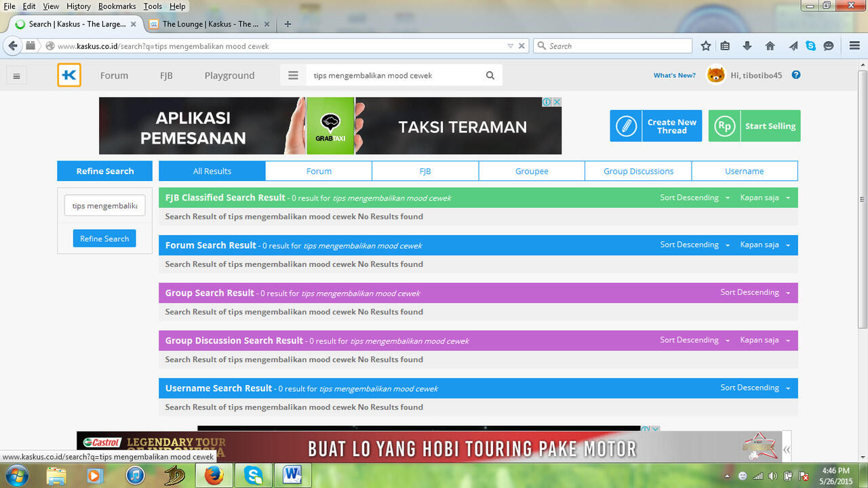Screen dimensions: 868x488
Task: Click the Start Selling button
Action: (x=754, y=126)
